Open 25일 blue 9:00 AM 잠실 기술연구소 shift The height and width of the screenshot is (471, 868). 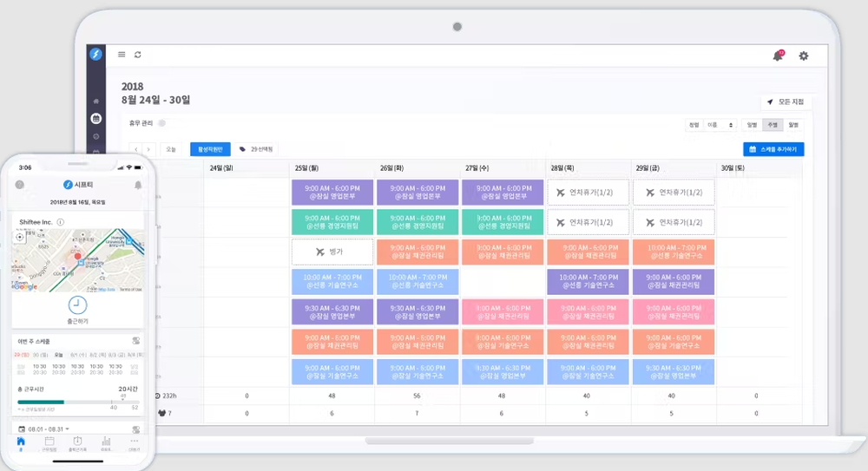click(332, 371)
